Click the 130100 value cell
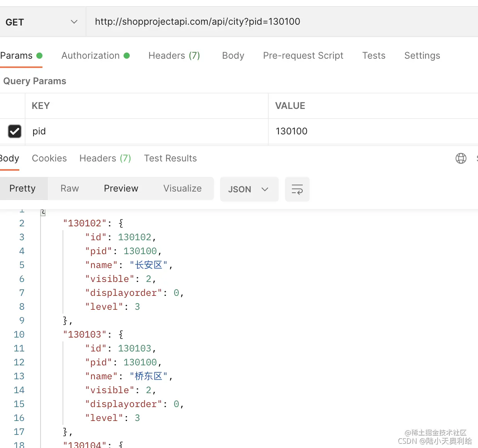 click(373, 131)
